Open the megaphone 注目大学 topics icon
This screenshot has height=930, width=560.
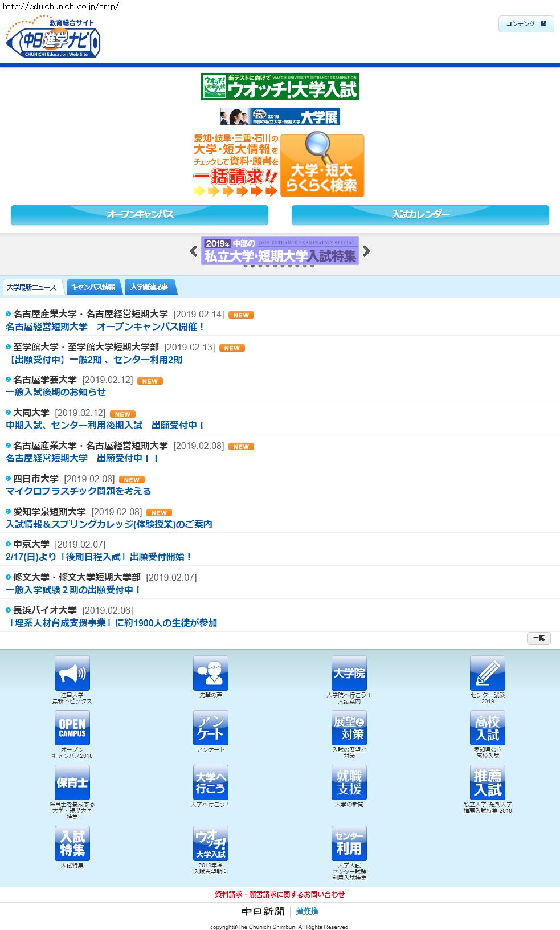coord(72,673)
